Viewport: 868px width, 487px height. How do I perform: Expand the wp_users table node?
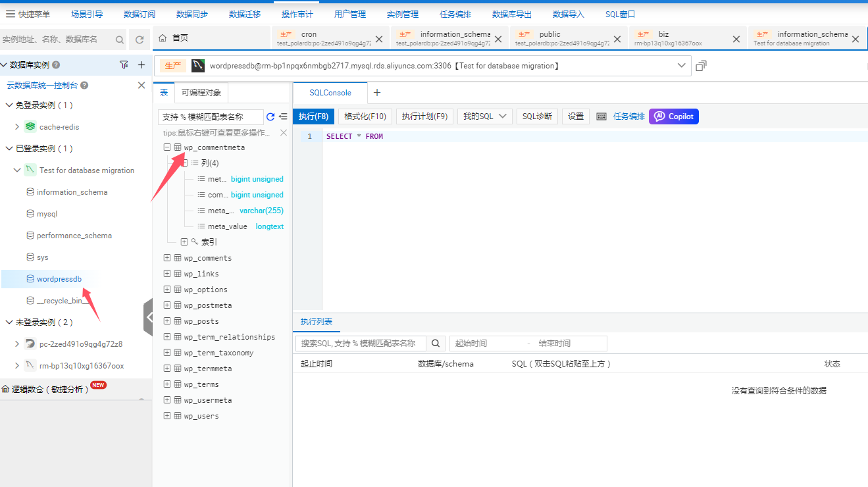coord(167,416)
